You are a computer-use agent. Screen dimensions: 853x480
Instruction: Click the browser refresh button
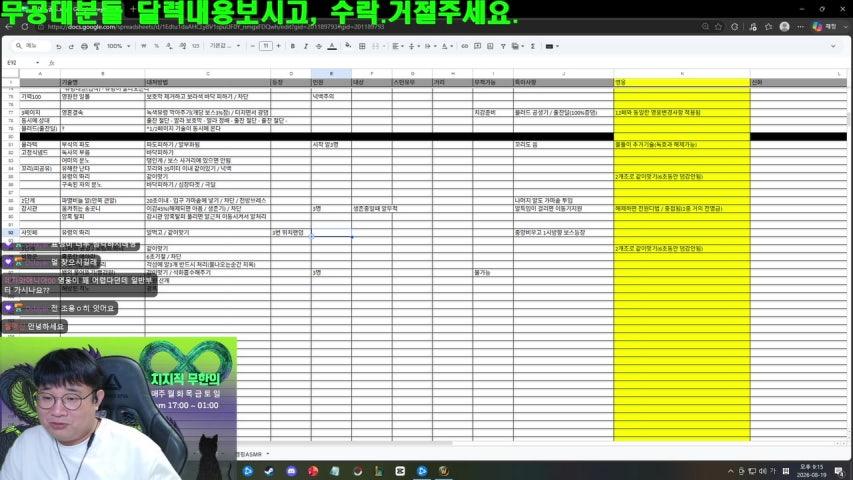(x=25, y=26)
